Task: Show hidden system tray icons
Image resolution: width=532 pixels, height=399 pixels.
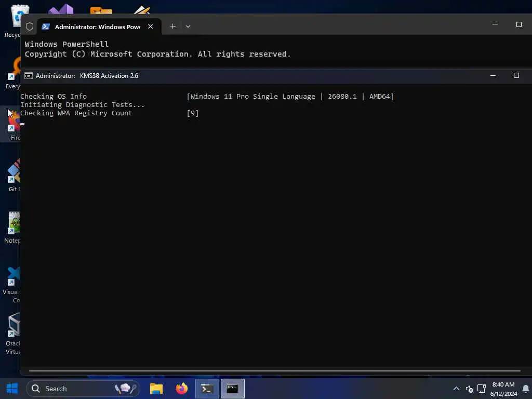Action: (x=456, y=389)
